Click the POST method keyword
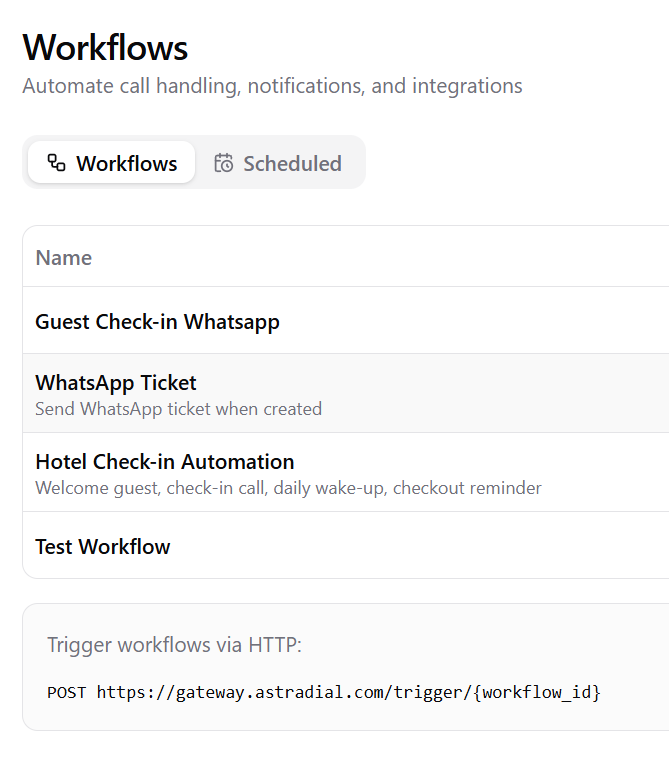 [x=67, y=692]
